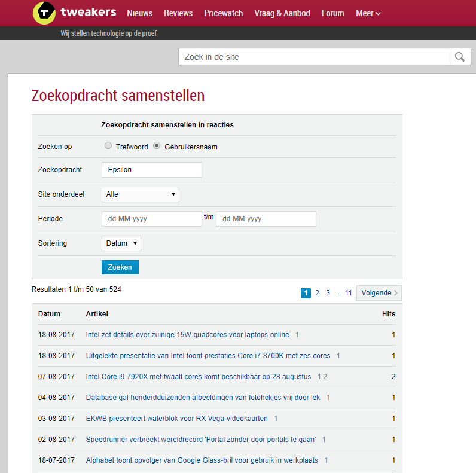Open comment page 1 of EKWB article
The width and height of the screenshot is (476, 473).
pos(276,419)
